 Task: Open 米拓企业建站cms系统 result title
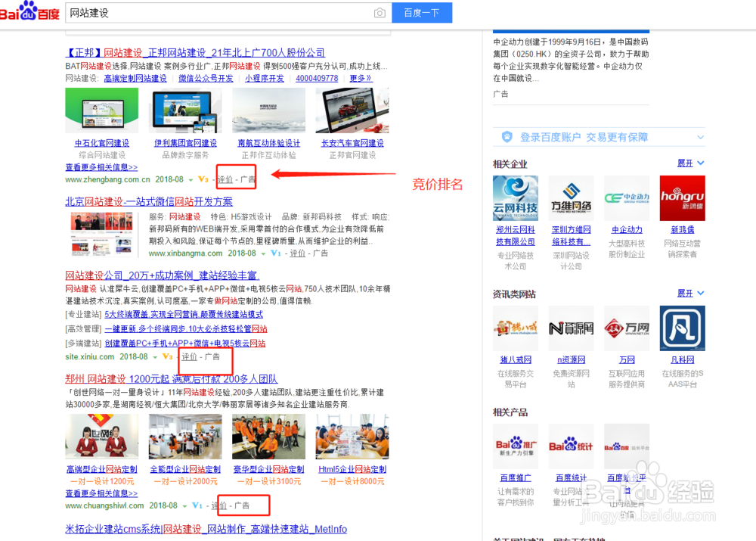point(206,530)
